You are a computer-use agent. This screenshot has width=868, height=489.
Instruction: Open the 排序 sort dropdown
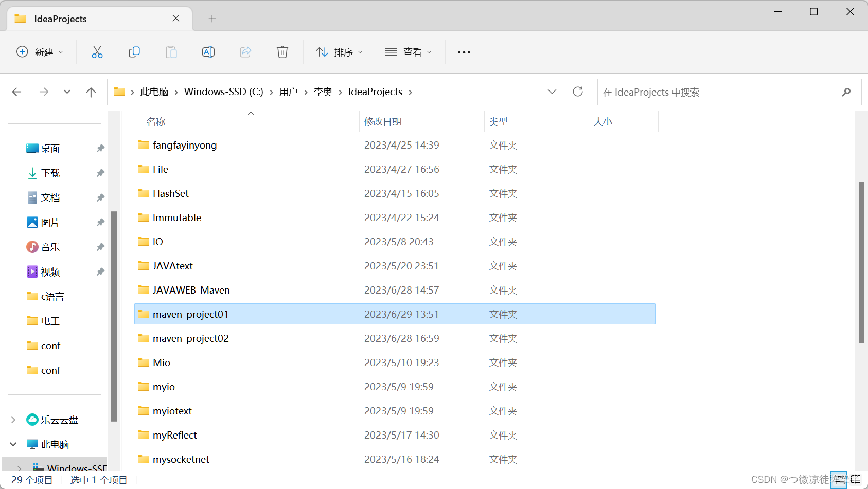340,52
